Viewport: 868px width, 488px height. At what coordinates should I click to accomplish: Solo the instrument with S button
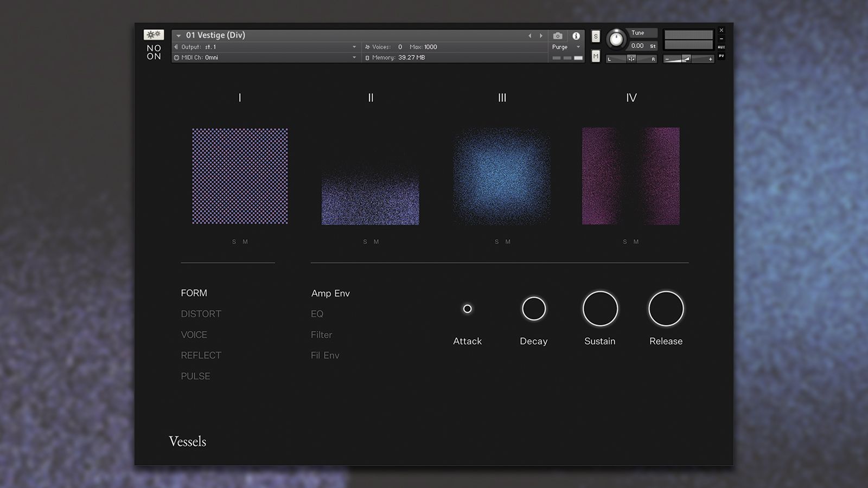tap(596, 36)
